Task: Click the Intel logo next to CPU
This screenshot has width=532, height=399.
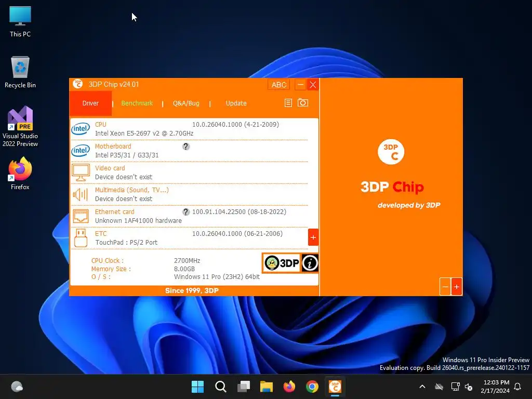Action: (x=81, y=129)
